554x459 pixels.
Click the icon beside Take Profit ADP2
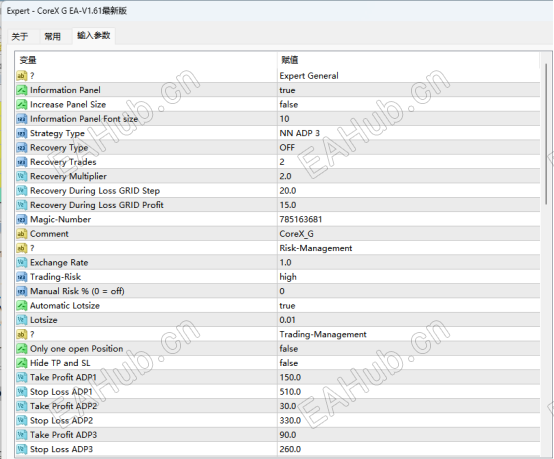coord(22,406)
